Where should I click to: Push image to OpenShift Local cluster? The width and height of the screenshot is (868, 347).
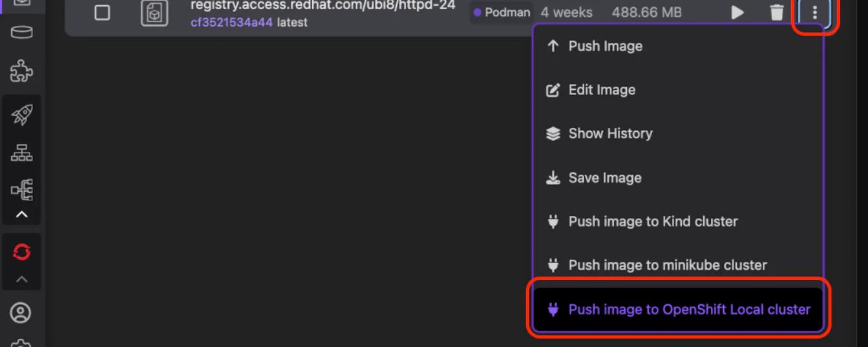(689, 310)
